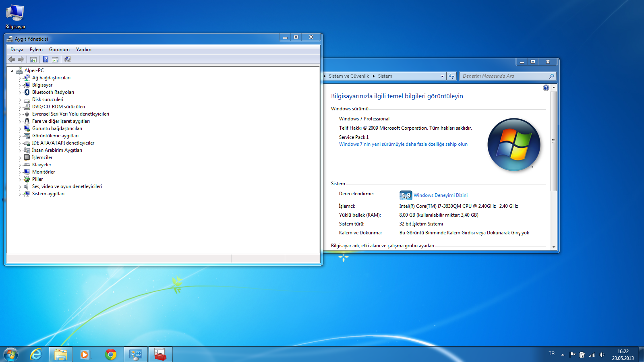Expand the Disk sürücüleri node
Image resolution: width=644 pixels, height=362 pixels.
tap(20, 100)
